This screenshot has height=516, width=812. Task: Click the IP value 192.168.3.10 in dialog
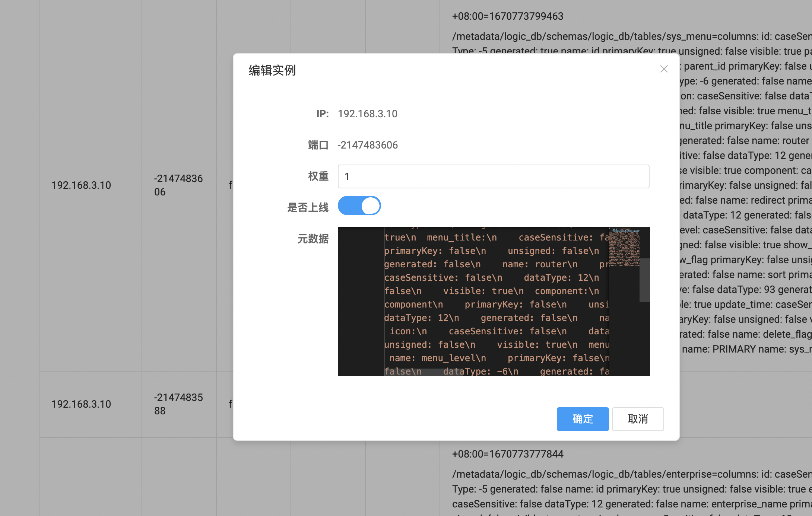[368, 114]
